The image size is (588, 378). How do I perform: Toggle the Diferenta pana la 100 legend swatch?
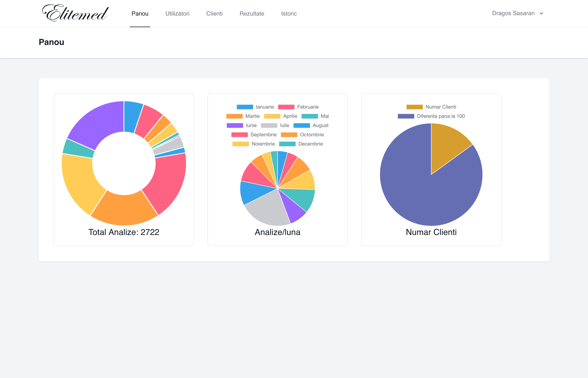point(406,116)
